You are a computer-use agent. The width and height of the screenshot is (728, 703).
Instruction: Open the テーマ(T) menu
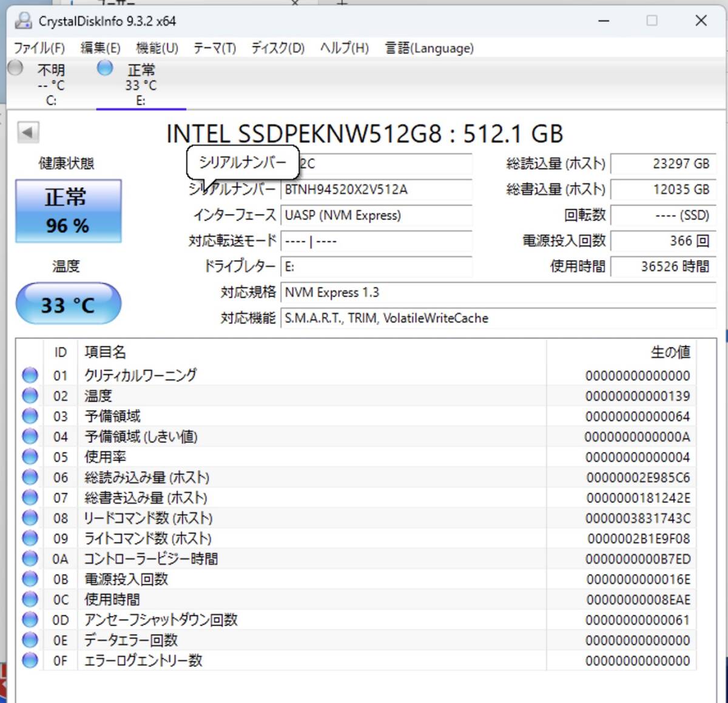(214, 48)
